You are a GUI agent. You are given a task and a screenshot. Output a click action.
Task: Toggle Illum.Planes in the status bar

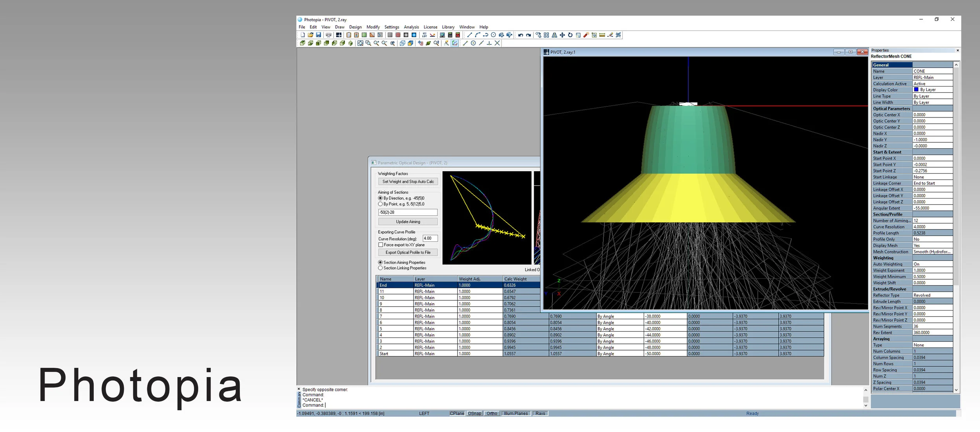[516, 413]
